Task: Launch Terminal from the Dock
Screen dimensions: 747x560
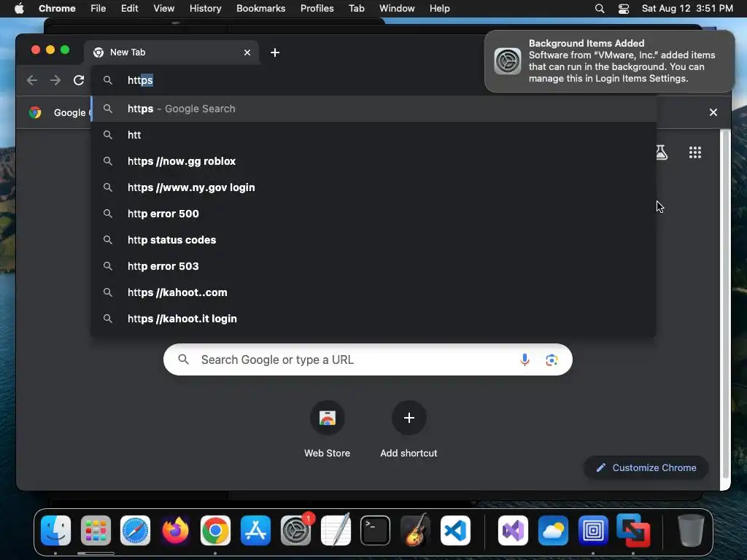Action: (376, 531)
